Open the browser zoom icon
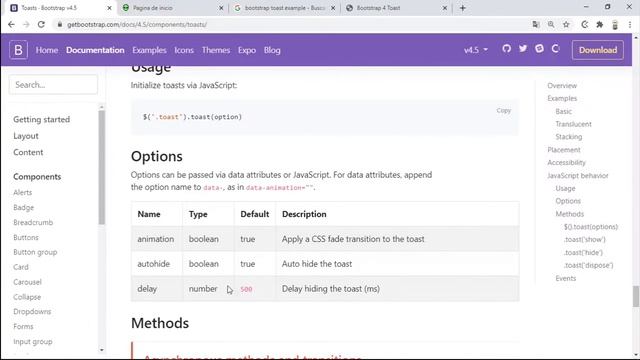 (551, 24)
